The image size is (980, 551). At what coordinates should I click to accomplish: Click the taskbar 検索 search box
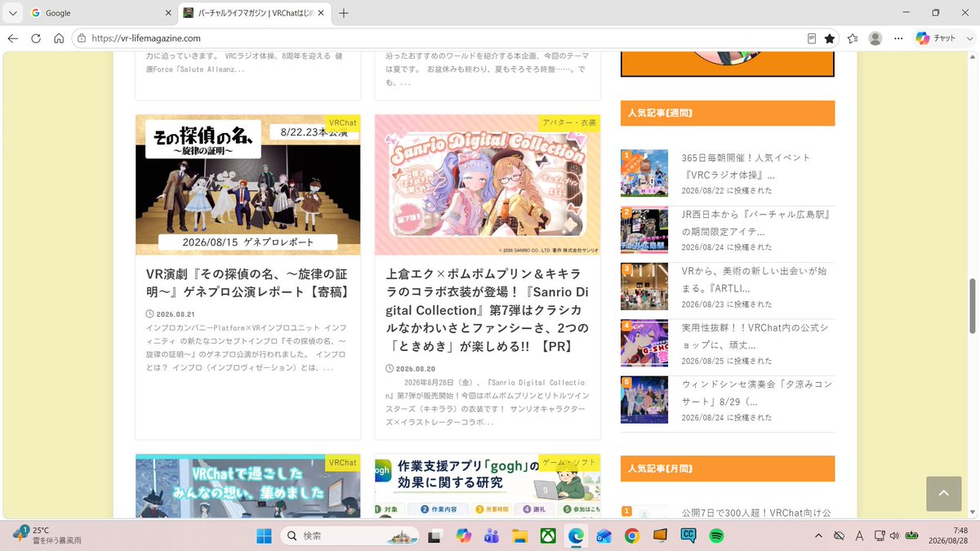[x=350, y=535]
